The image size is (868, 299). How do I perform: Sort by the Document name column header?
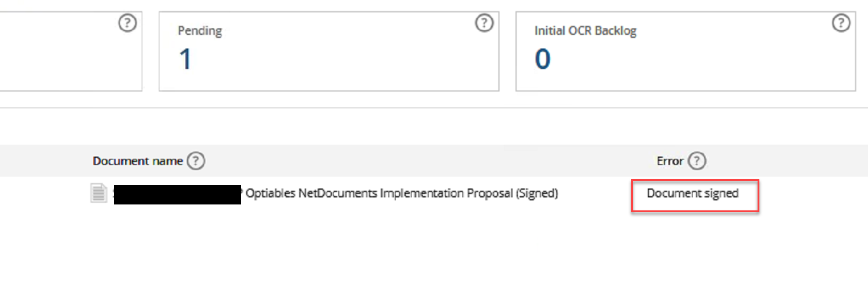coord(138,161)
